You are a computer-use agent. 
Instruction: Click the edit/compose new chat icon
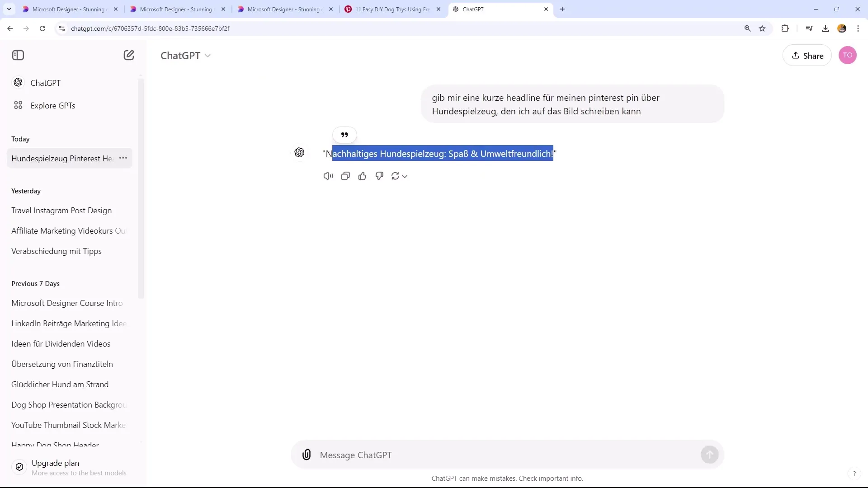(129, 55)
